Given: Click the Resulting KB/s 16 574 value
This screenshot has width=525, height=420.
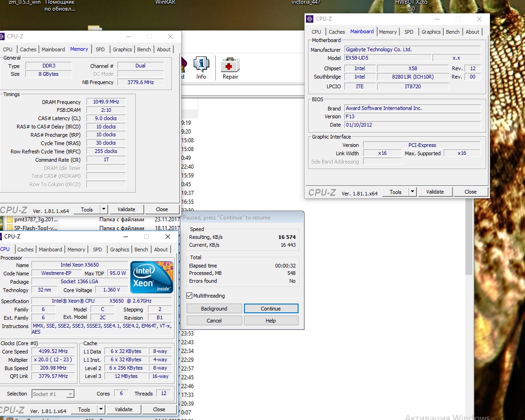Looking at the screenshot, I should pos(287,237).
